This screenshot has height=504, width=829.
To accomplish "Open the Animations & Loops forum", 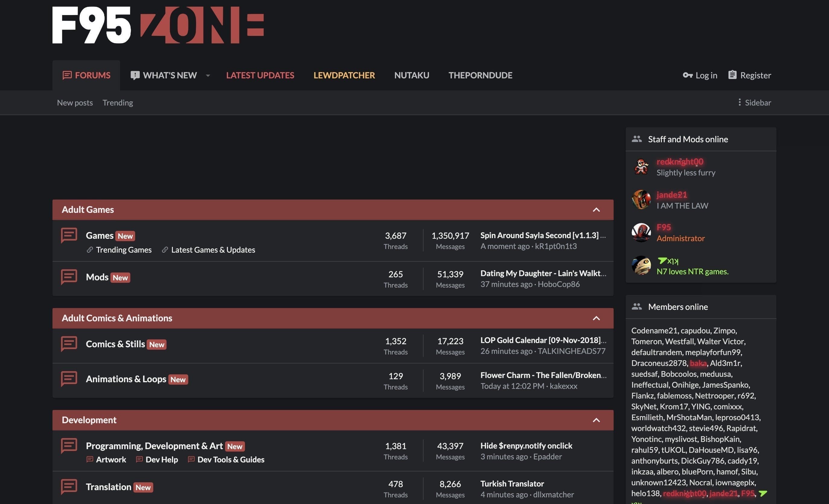I will click(126, 379).
